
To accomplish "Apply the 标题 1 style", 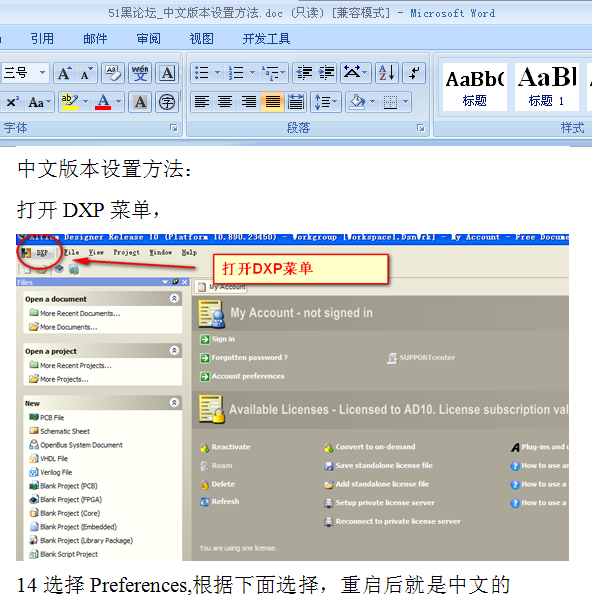I will [547, 87].
